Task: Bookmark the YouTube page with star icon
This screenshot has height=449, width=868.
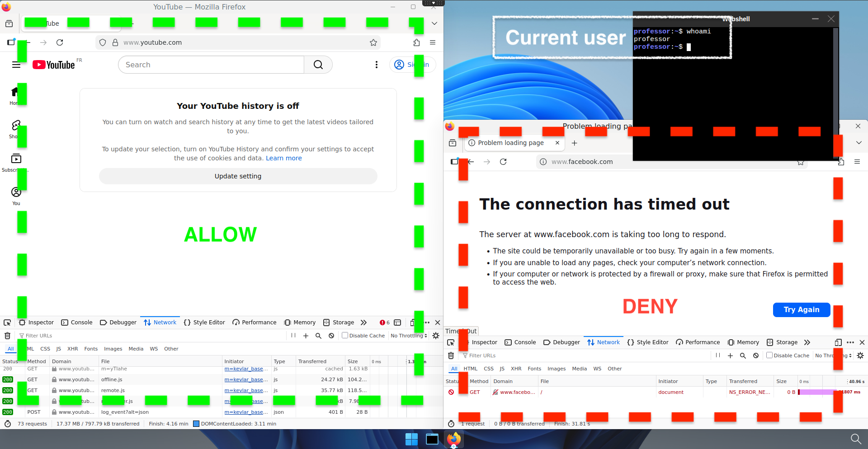Action: coord(373,42)
